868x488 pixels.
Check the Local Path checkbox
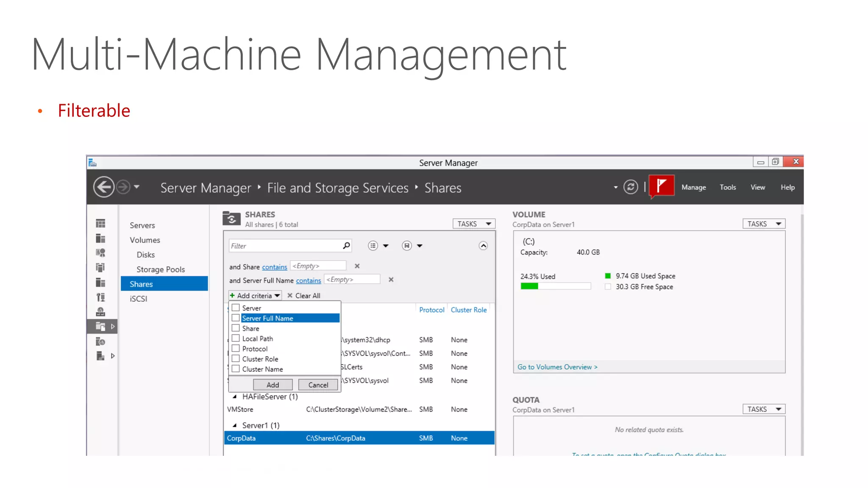tap(236, 338)
